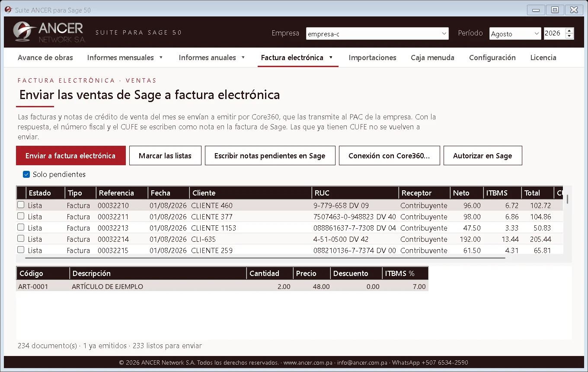Click the year field showing 2026
The width and height of the screenshot is (588, 372).
[x=554, y=34]
